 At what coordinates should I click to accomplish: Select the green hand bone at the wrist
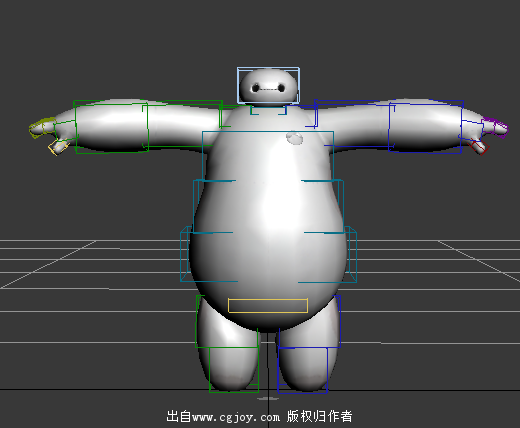click(65, 131)
